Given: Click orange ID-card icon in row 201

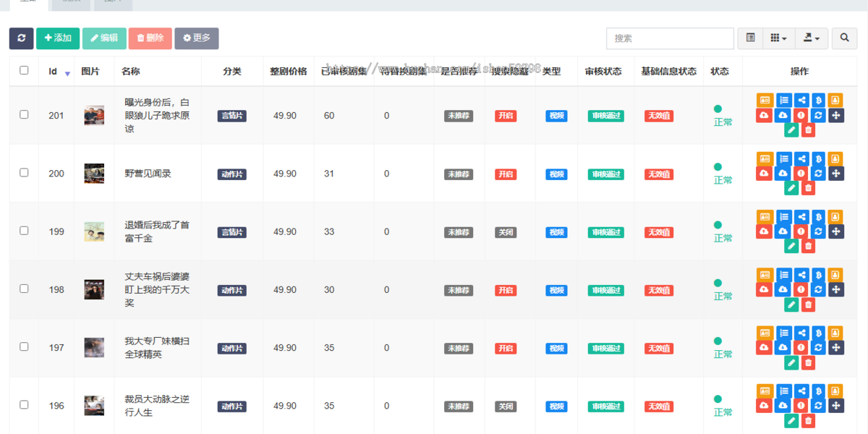Looking at the screenshot, I should point(765,100).
